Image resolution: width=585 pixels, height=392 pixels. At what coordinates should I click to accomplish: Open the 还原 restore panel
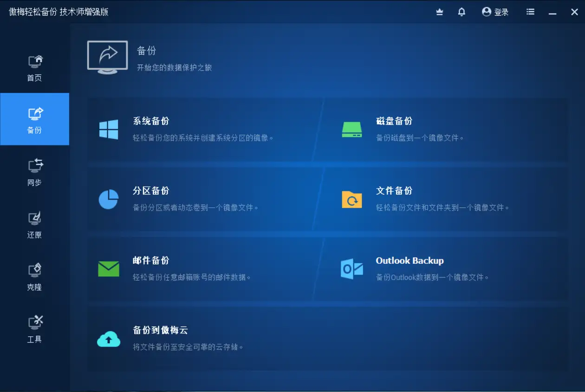pyautogui.click(x=34, y=224)
